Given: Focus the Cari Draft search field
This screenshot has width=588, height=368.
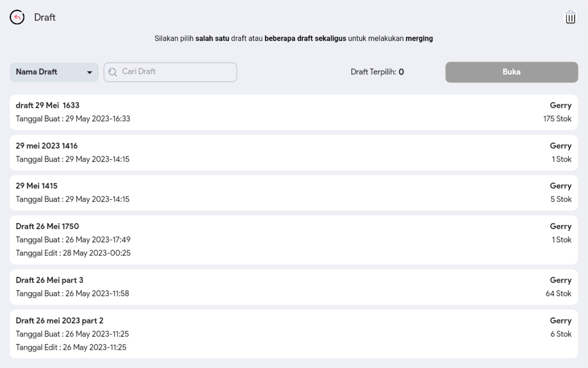Looking at the screenshot, I should pos(175,72).
